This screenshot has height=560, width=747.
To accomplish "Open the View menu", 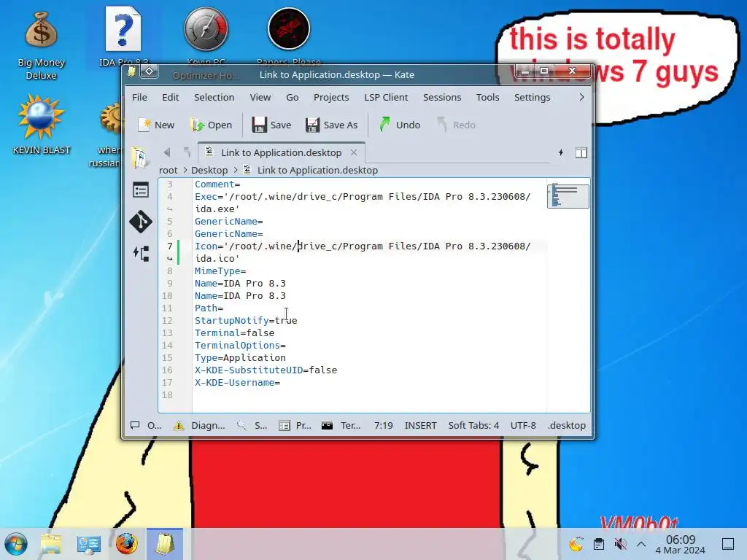I will pyautogui.click(x=260, y=97).
